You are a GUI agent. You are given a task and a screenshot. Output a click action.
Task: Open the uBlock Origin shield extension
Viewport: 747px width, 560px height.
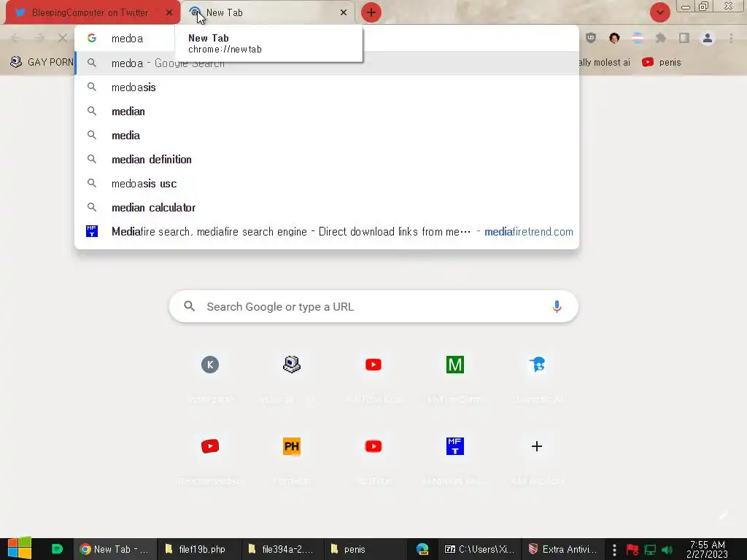point(591,38)
